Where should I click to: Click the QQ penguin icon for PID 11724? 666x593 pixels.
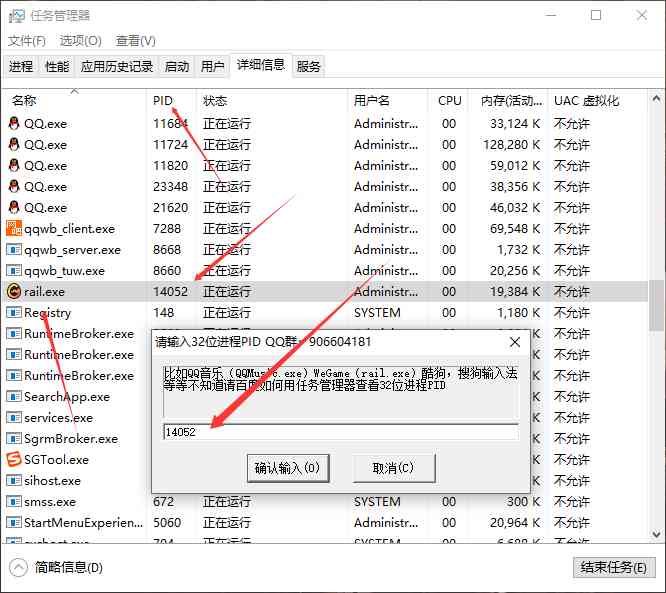tap(14, 144)
